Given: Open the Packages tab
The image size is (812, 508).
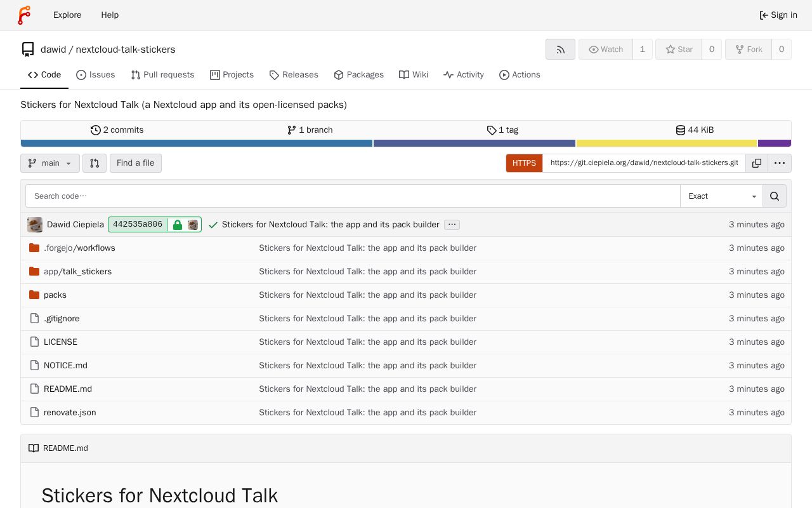Looking at the screenshot, I should tap(358, 75).
